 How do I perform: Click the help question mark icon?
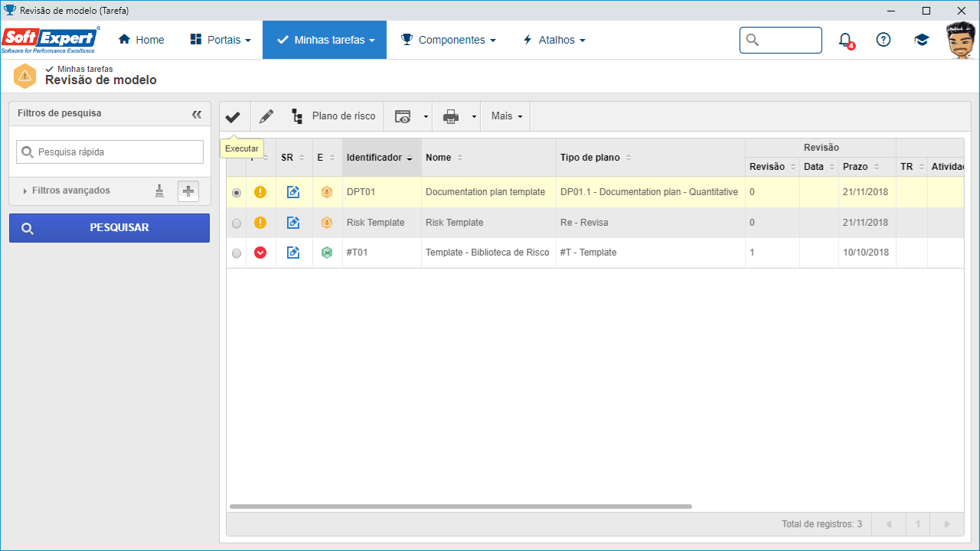point(884,40)
